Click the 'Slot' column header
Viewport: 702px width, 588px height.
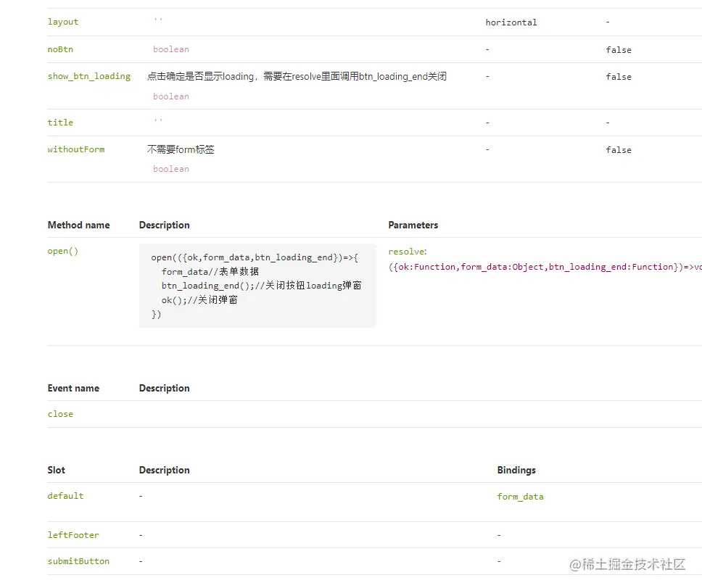click(x=57, y=471)
